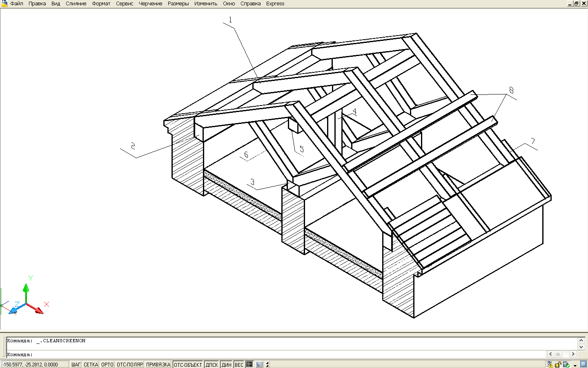Image resolution: width=588 pixels, height=368 pixels.
Task: Click the Команда: command input line
Action: pos(276,354)
